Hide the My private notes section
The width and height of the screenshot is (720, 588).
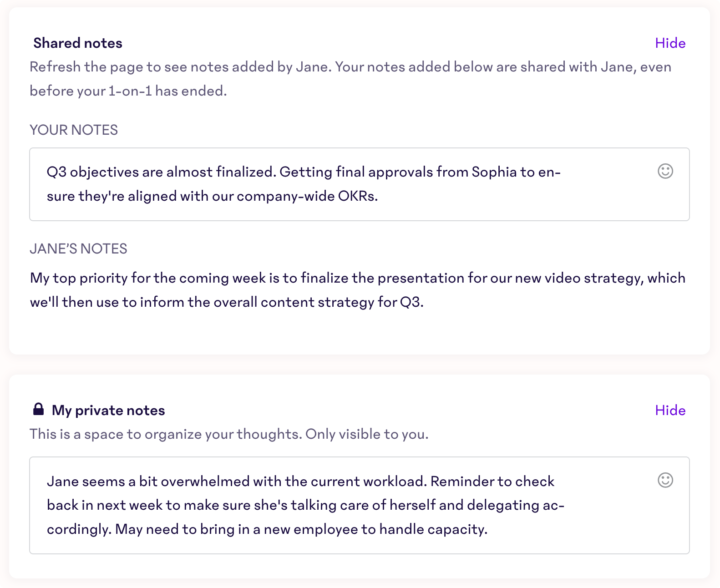coord(670,411)
